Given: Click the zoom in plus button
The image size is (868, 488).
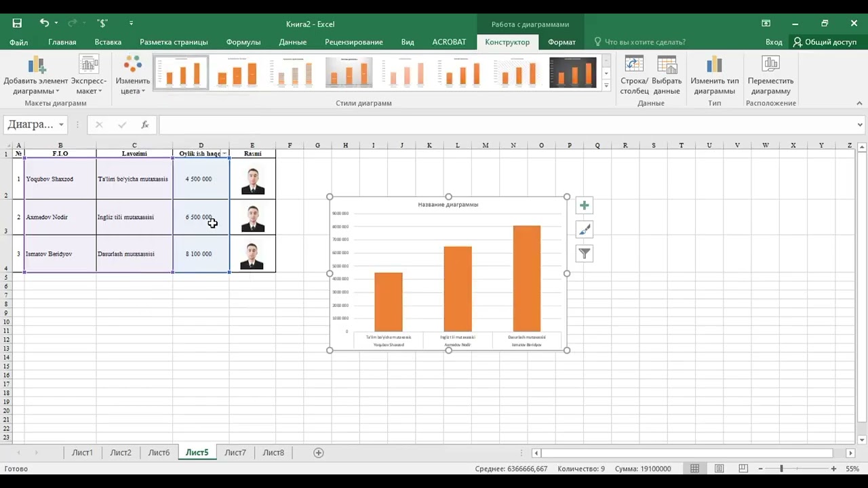Looking at the screenshot, I should (833, 468).
